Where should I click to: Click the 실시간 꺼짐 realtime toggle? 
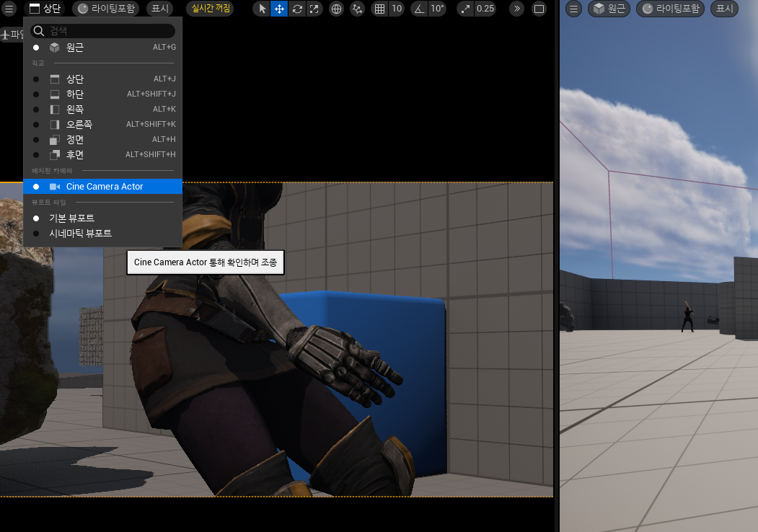pos(211,9)
